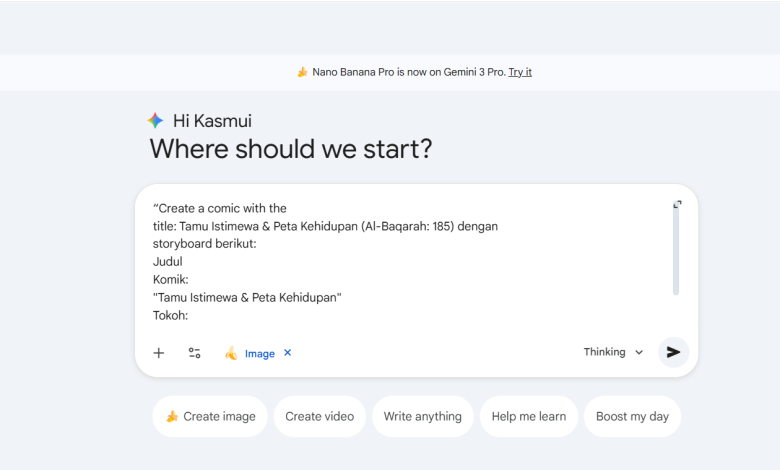
Task: Select the Create video suggestion
Action: (319, 417)
